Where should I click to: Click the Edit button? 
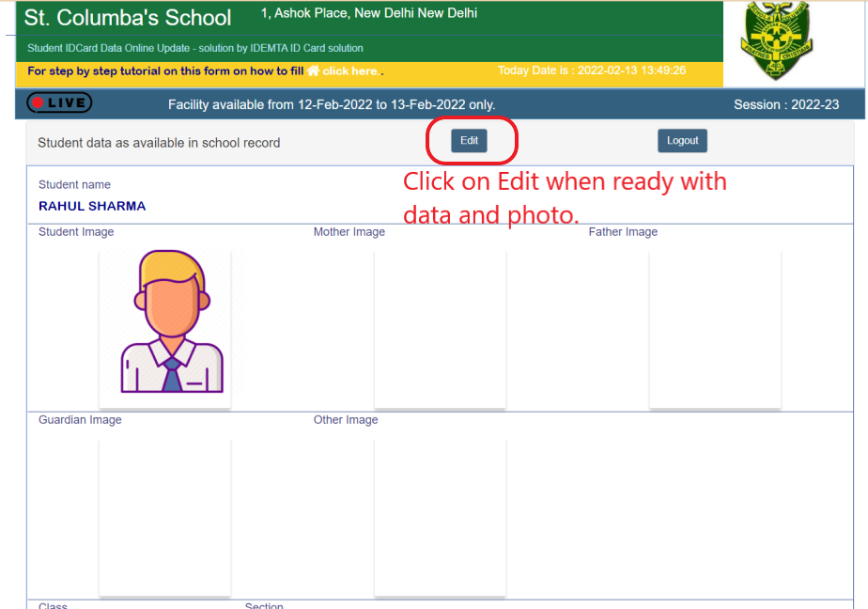tap(469, 141)
